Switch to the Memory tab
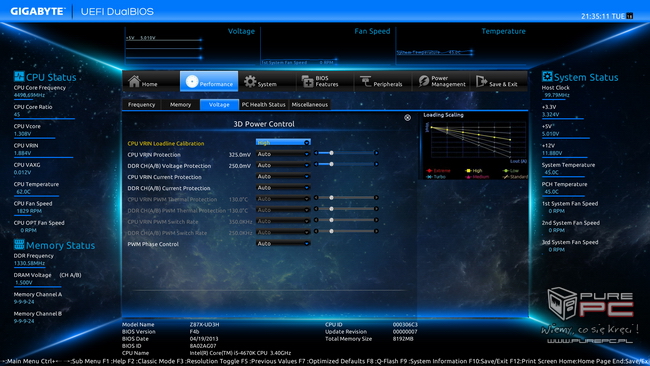This screenshot has height=366, width=650. pos(180,104)
